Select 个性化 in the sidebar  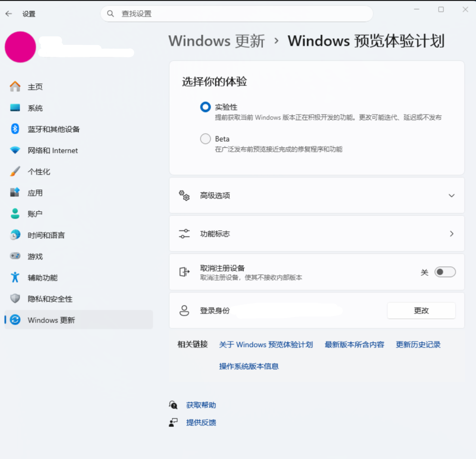click(79, 172)
